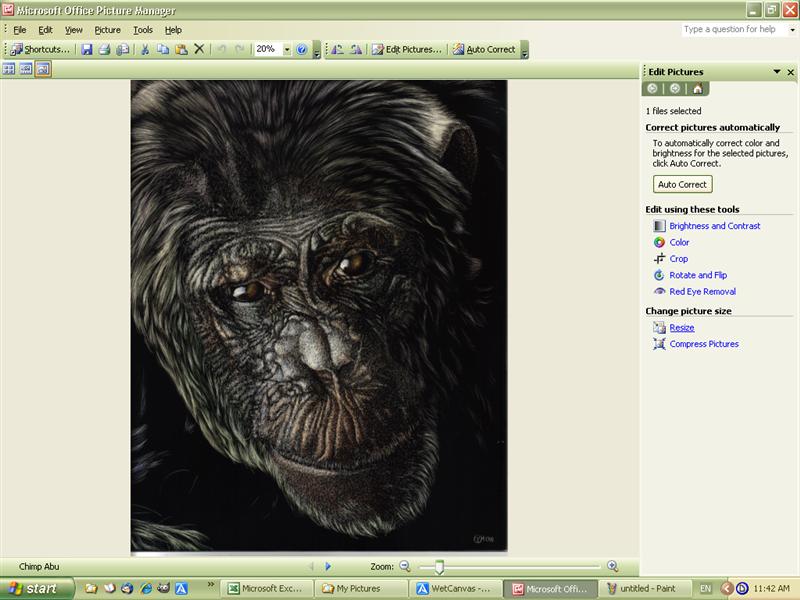
Task: Go to the previous picture arrow
Action: [311, 566]
